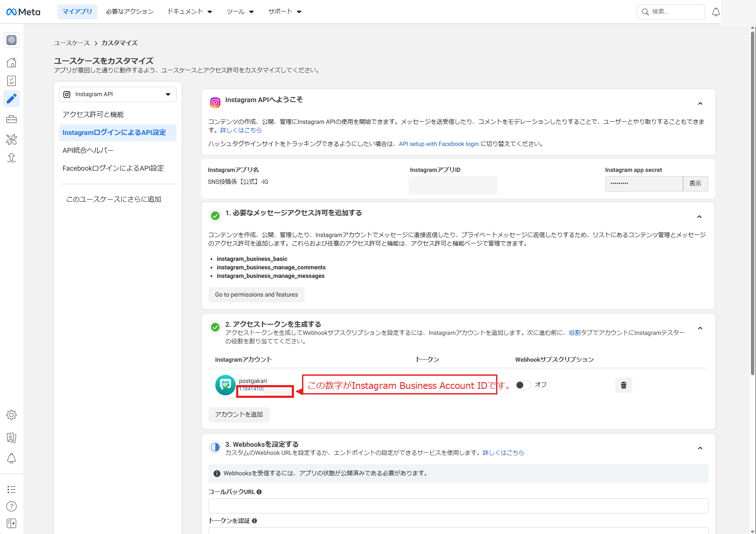Open alerts bell icon in left sidebar
756x534 pixels.
click(11, 458)
